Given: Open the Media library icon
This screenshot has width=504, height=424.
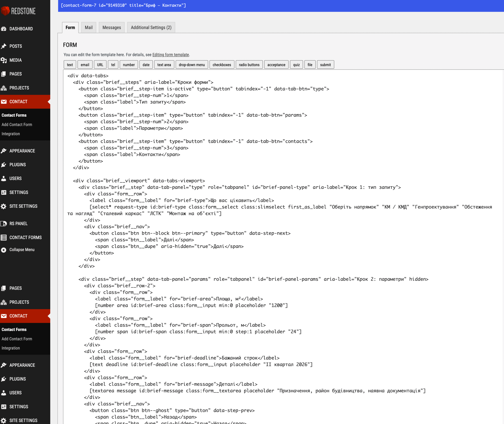Looking at the screenshot, I should 4,60.
